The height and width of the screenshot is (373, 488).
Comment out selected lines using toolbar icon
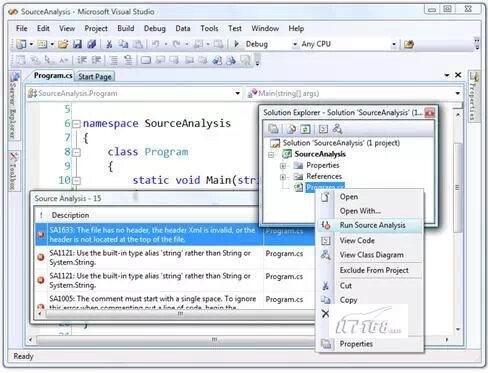(x=114, y=60)
